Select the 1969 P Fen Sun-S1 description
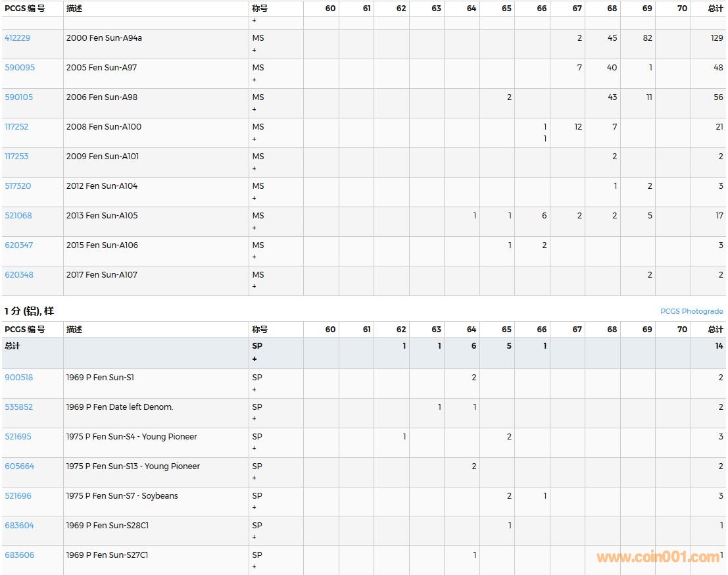 100,378
